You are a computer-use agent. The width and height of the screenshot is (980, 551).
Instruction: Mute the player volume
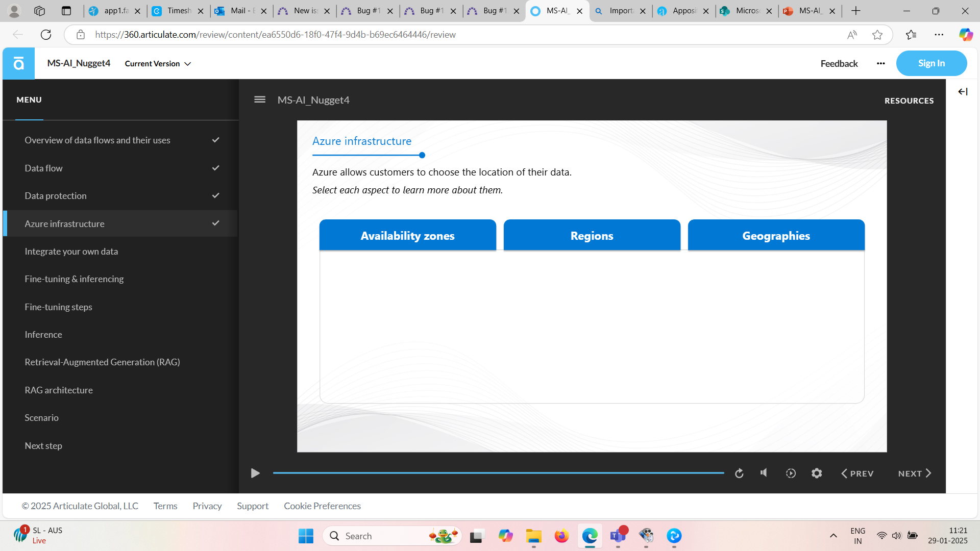tap(764, 473)
